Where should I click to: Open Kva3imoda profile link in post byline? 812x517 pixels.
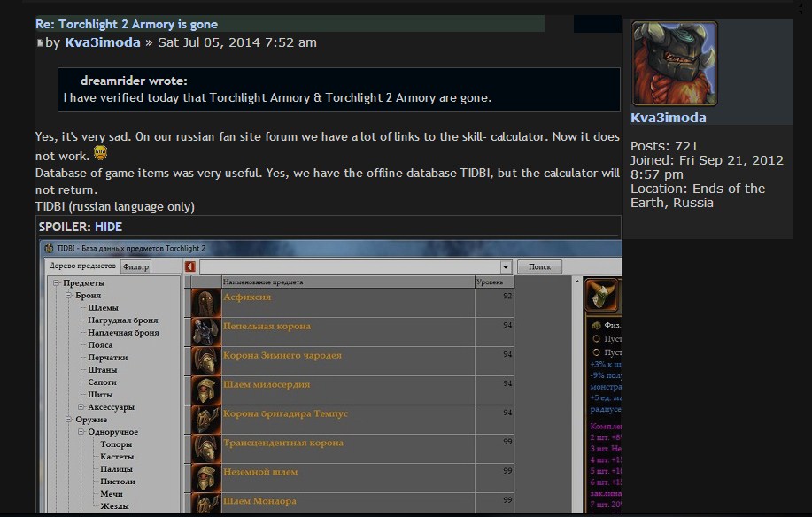[x=103, y=42]
